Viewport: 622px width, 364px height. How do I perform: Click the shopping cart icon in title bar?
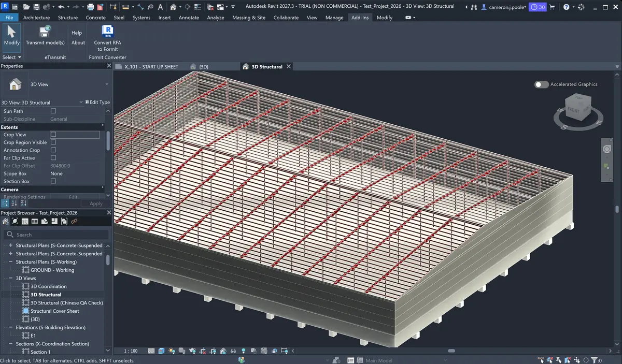(x=552, y=7)
